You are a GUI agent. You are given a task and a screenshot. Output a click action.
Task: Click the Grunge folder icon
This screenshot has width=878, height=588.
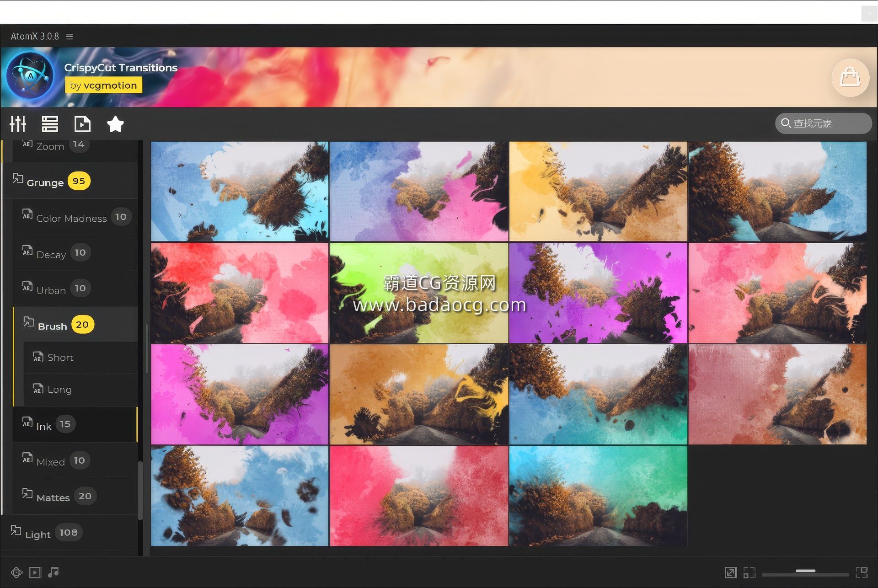pos(17,178)
